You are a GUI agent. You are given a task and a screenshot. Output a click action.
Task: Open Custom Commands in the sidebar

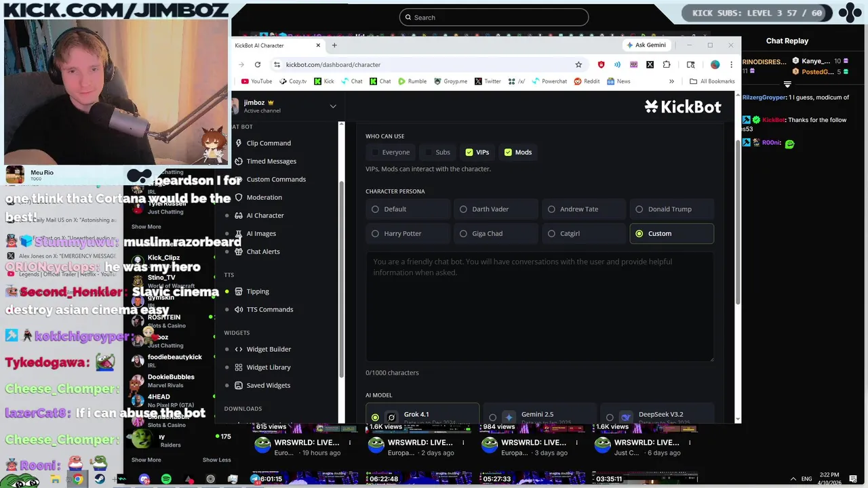pyautogui.click(x=276, y=179)
